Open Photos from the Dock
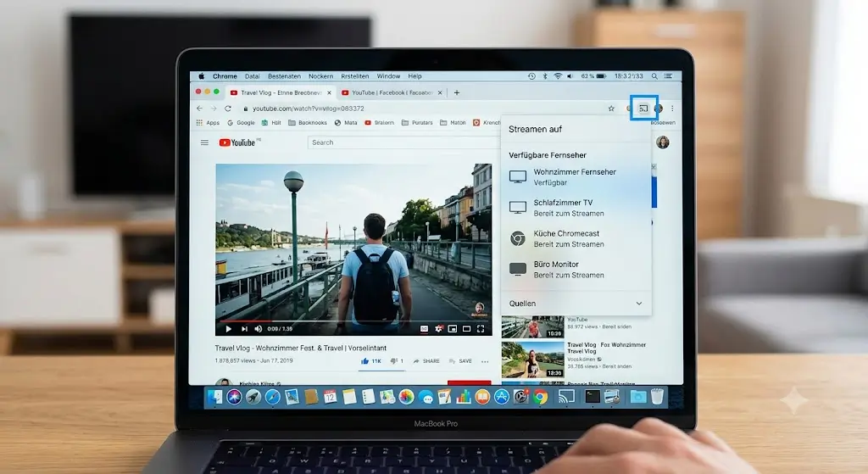Screen dimensions: 868x474 (x=406, y=397)
